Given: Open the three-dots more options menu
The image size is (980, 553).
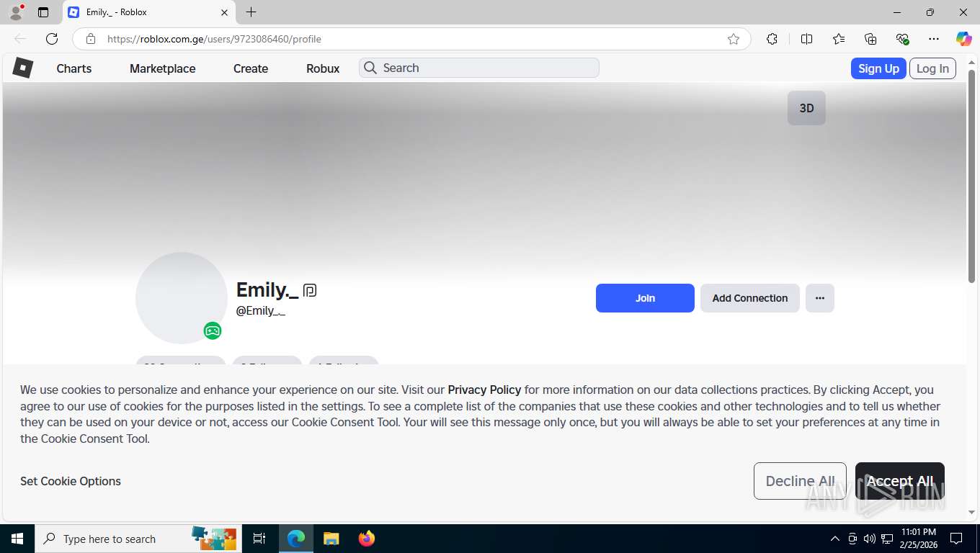Looking at the screenshot, I should pos(820,298).
